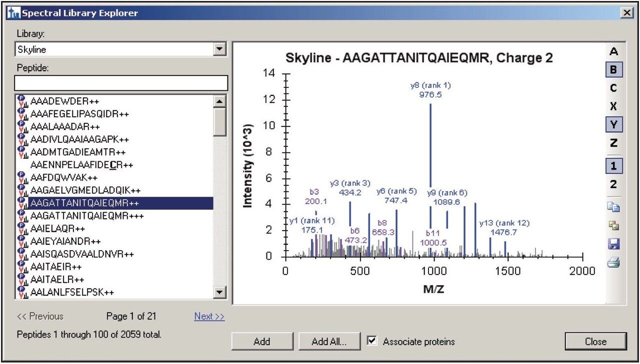The width and height of the screenshot is (640, 364).
Task: Toggle C ion type in graph toolbar
Action: point(613,88)
